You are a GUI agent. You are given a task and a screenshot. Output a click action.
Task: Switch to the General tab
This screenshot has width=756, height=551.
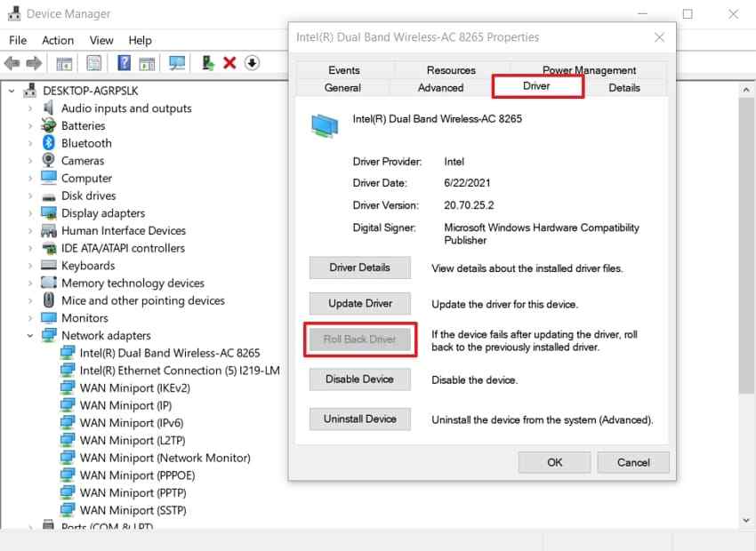(342, 88)
